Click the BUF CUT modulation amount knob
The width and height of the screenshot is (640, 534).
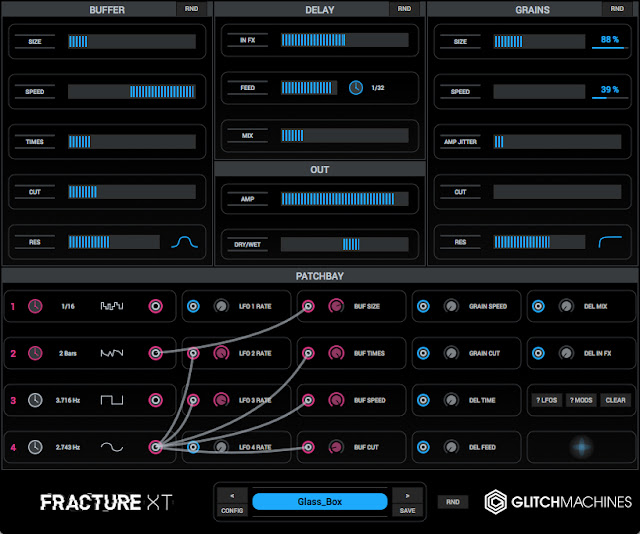336,447
